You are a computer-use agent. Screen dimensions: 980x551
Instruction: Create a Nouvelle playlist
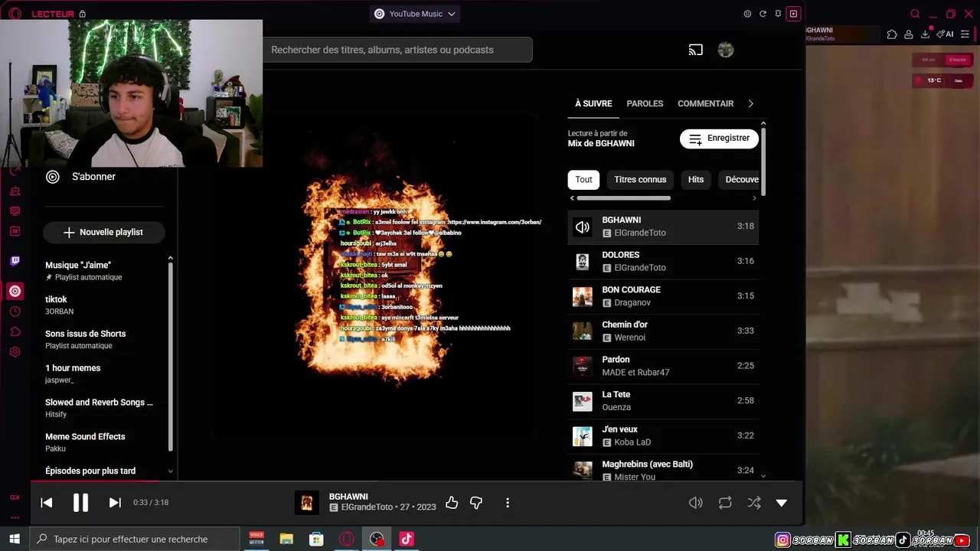point(104,232)
